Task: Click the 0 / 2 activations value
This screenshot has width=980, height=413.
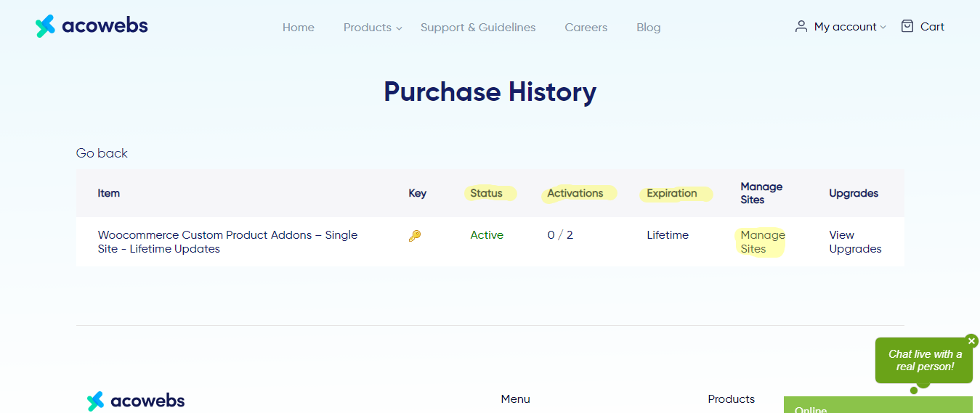Action: pyautogui.click(x=560, y=235)
